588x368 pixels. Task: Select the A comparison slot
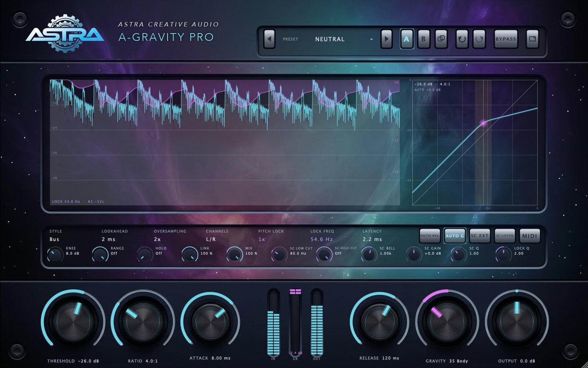(x=406, y=39)
